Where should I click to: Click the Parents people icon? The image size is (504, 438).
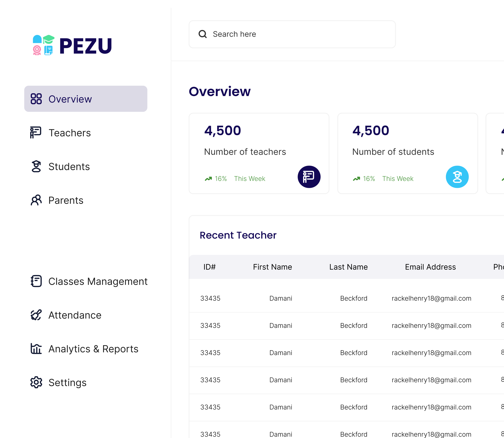tap(36, 200)
